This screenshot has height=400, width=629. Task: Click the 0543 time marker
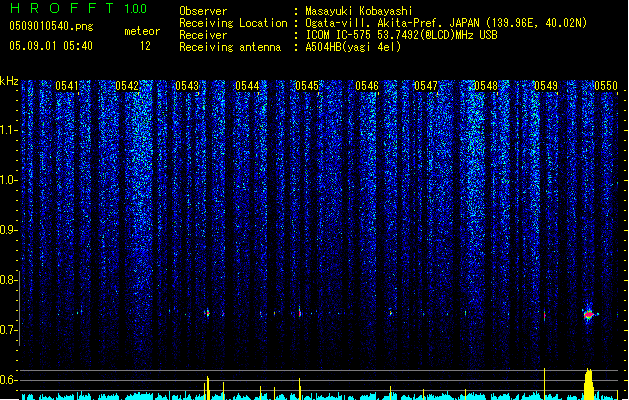(x=187, y=86)
